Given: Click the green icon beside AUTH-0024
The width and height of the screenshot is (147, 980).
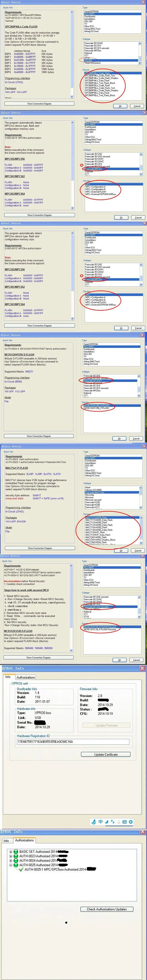Looking at the screenshot, I should 16,861.
